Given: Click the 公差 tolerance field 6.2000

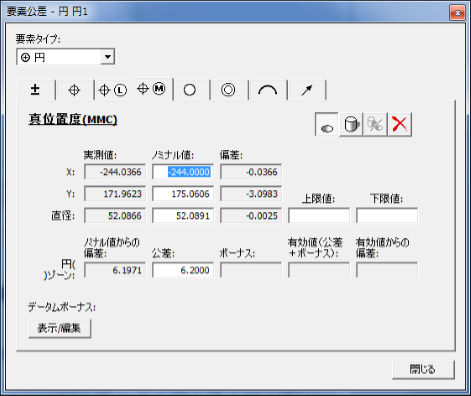Looking at the screenshot, I should point(183,270).
